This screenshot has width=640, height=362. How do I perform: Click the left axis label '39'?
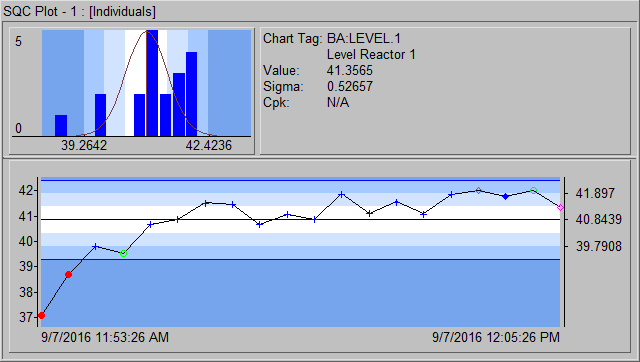point(26,267)
